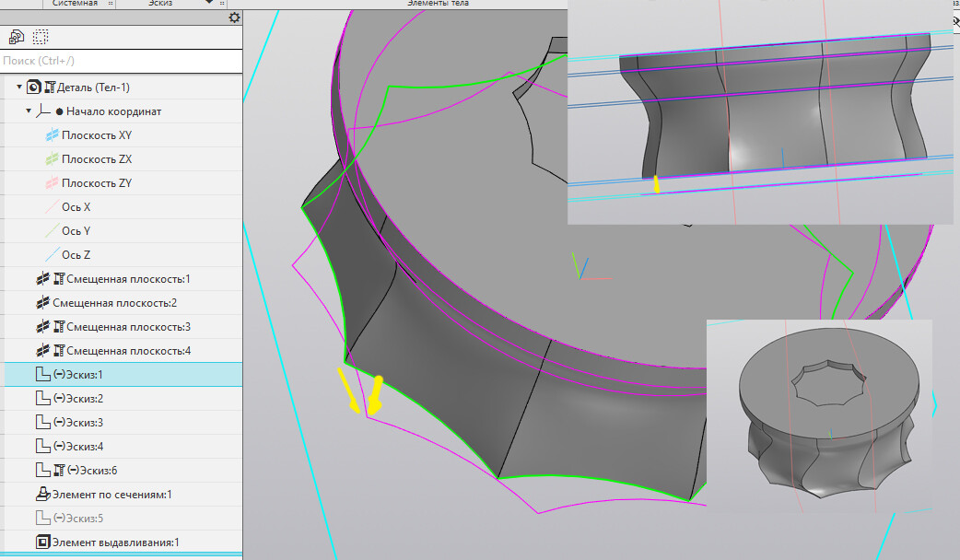
Task: Click the Плоскость XY plane icon
Action: click(53, 135)
